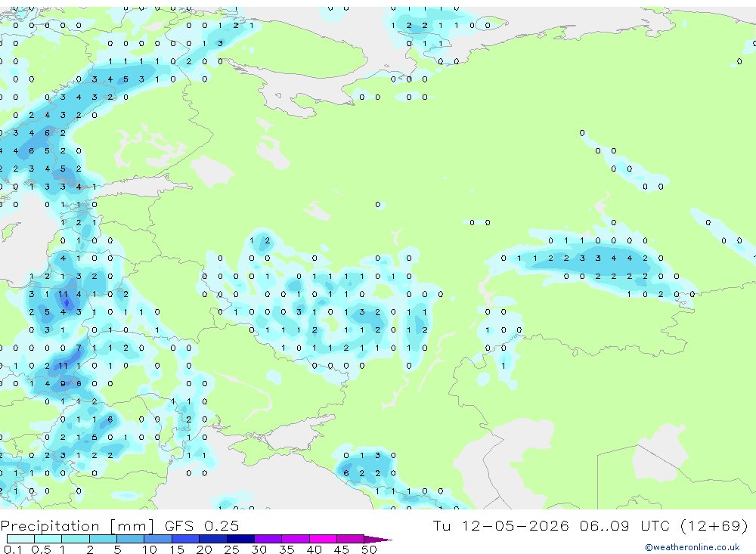Click the date 'Tu 12-05-2026'
This screenshot has height=554, width=756.
(501, 525)
